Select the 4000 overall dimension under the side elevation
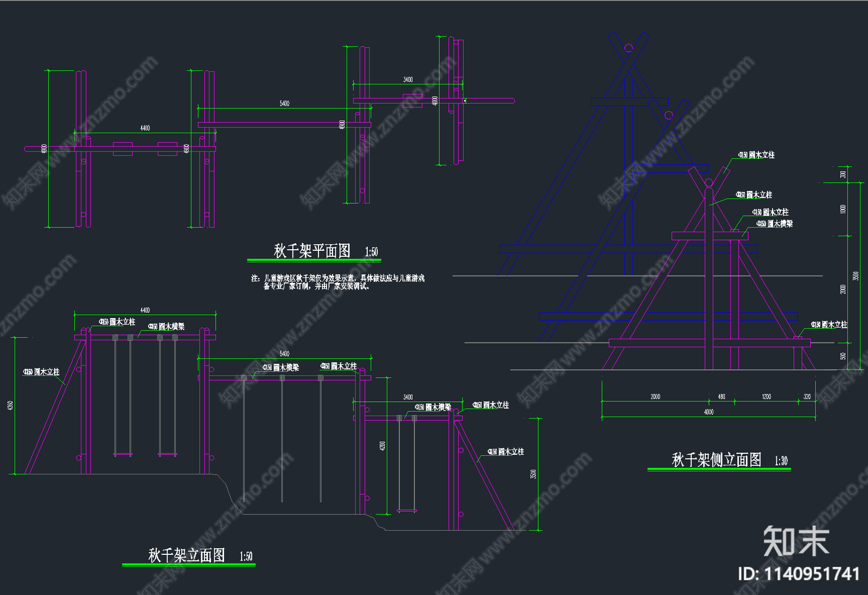Screen dimensions: 868x595 tap(709, 412)
